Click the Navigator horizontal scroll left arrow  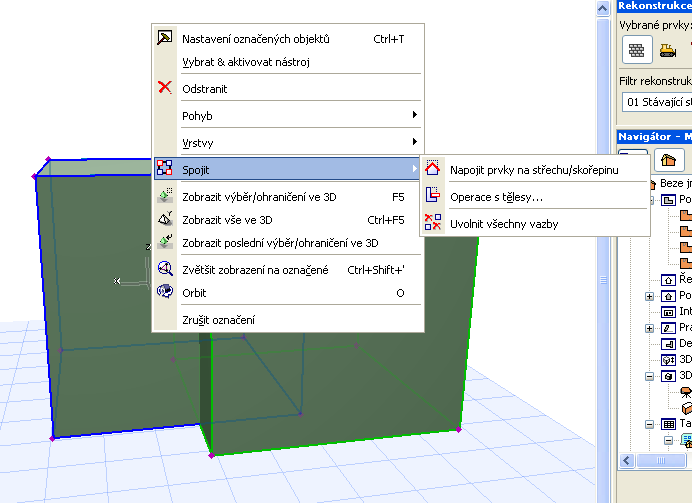click(x=627, y=461)
